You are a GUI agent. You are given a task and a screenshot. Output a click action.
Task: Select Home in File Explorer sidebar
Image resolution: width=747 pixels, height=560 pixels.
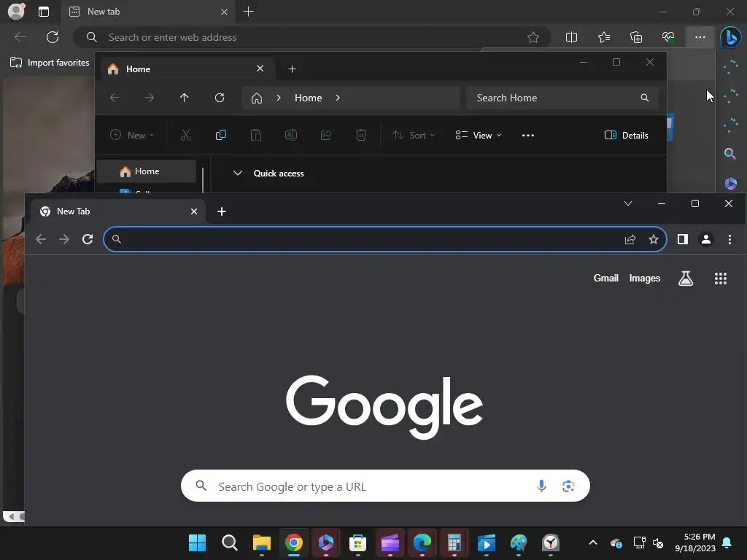pos(146,171)
